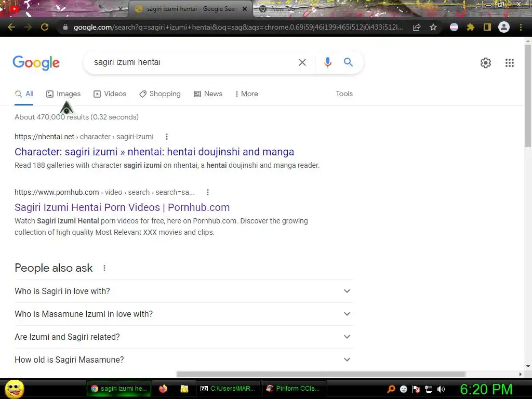The width and height of the screenshot is (532, 399).
Task: Reload the current page
Action: [45, 27]
